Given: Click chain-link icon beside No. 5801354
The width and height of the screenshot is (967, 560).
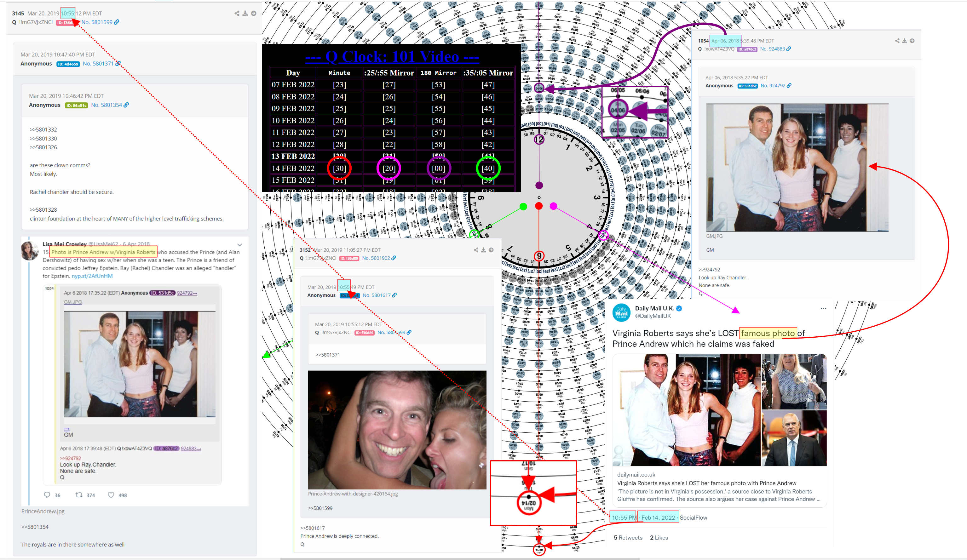Looking at the screenshot, I should pyautogui.click(x=126, y=105).
